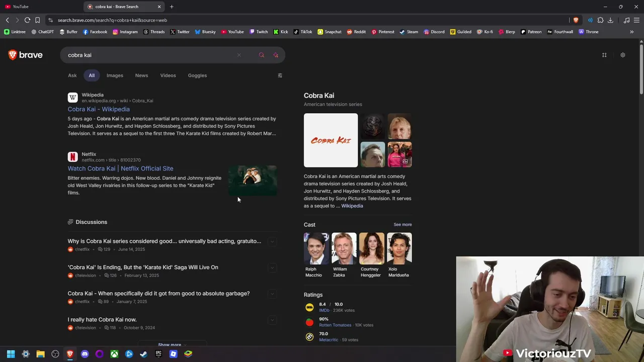Expand the 'good to absolute garbage' discussion

point(272,294)
